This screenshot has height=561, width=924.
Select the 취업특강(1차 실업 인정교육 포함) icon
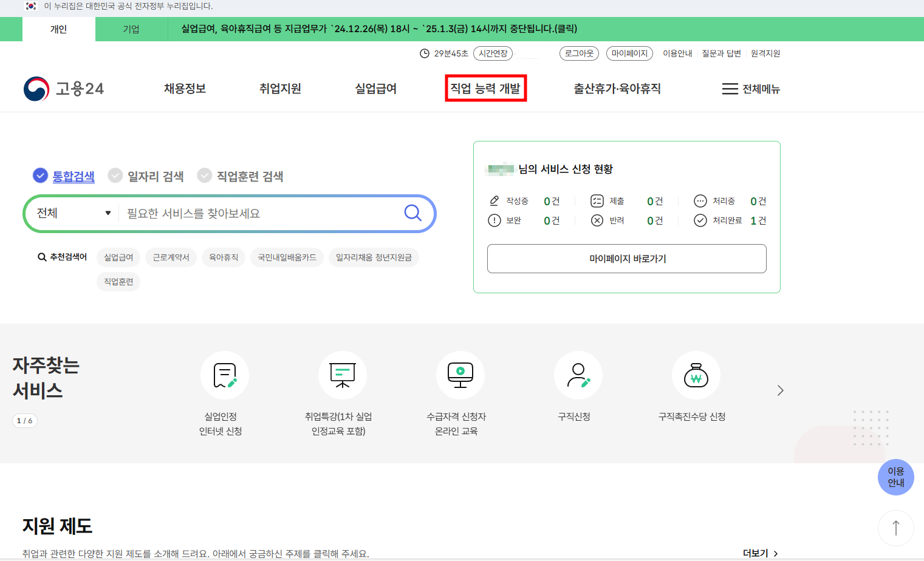click(x=343, y=375)
